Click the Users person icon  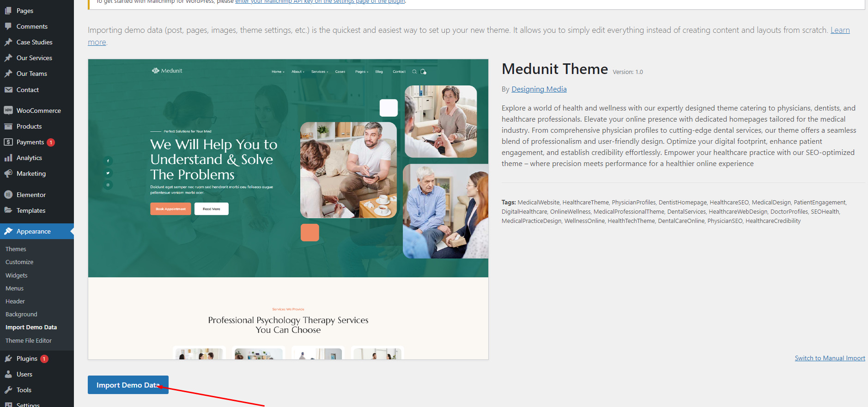click(x=8, y=374)
